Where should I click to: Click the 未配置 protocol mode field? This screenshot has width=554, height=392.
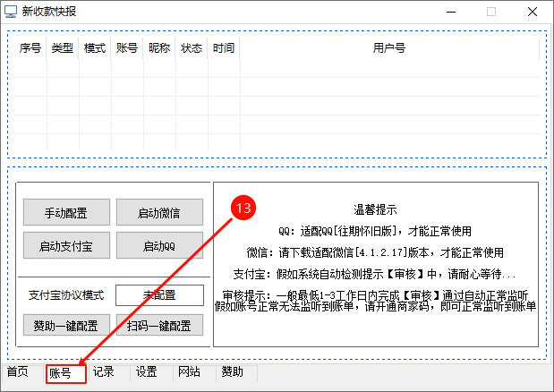pyautogui.click(x=159, y=295)
